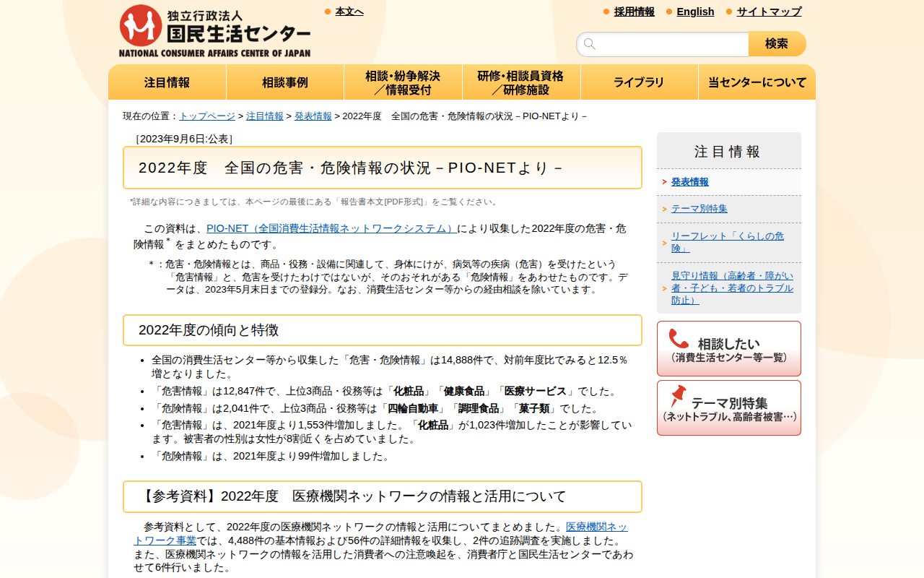
Task: Click the arrow marker beside テーマ別特集 sidebar link
Action: point(664,209)
